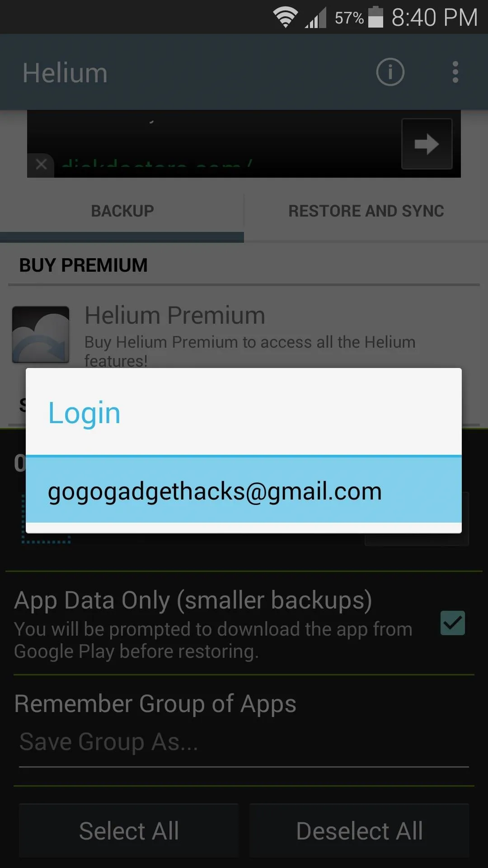Tap Remember Group of Apps label

click(155, 704)
